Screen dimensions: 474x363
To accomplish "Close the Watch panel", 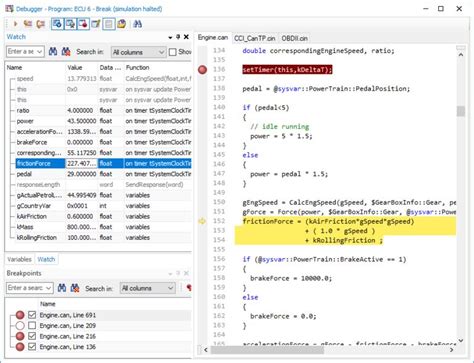I will click(x=186, y=37).
